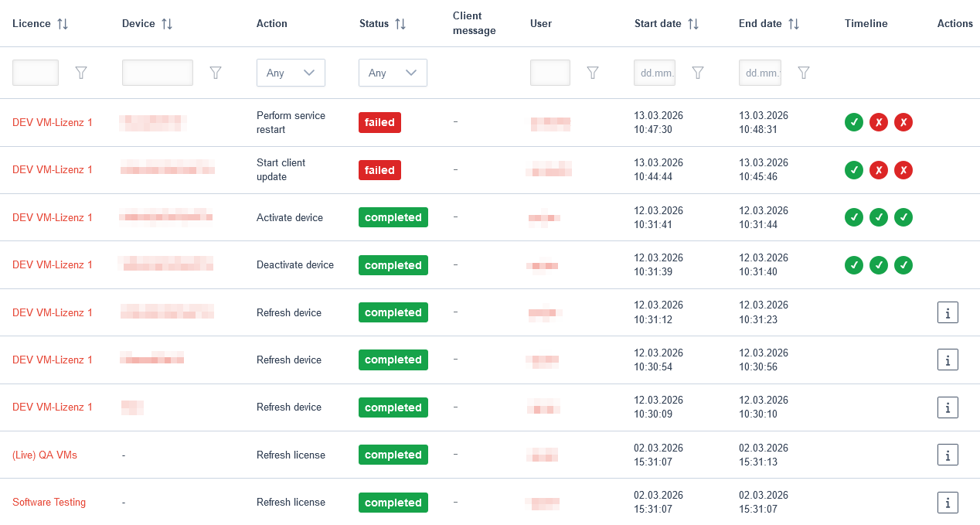The height and width of the screenshot is (525, 980).
Task: Open the (Live) QA VMs licence link
Action: click(45, 455)
